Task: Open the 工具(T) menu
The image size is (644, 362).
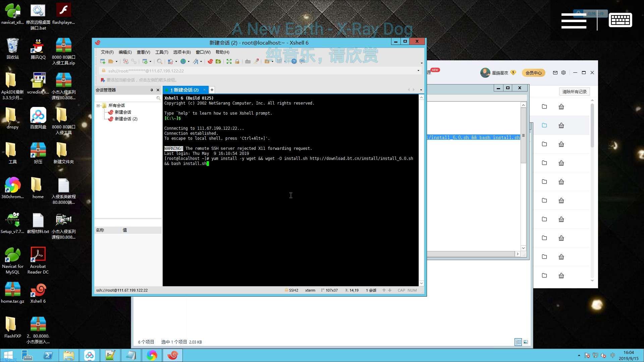Action: tap(162, 52)
